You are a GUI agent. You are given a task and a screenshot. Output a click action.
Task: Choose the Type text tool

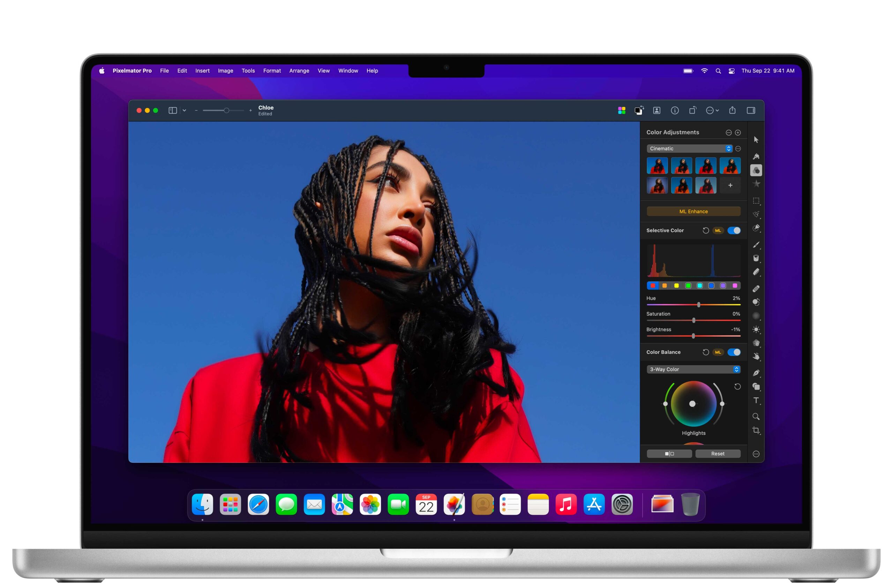tap(756, 400)
